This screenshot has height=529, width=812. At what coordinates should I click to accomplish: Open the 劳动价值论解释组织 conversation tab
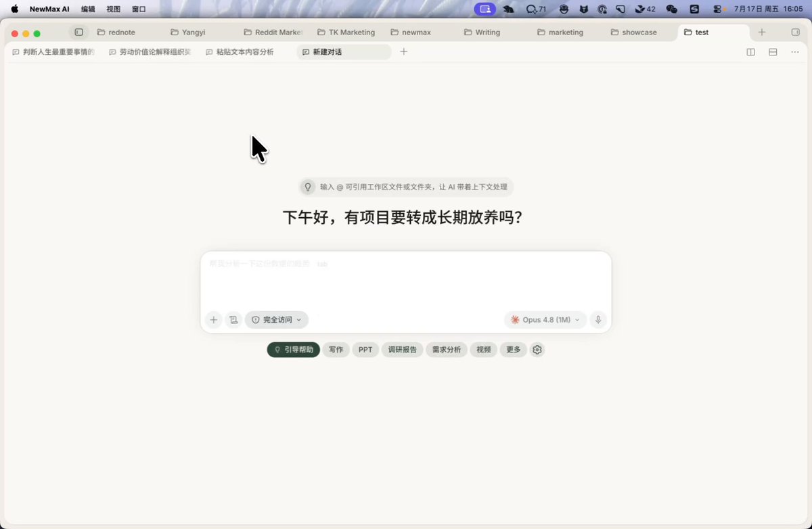point(150,52)
